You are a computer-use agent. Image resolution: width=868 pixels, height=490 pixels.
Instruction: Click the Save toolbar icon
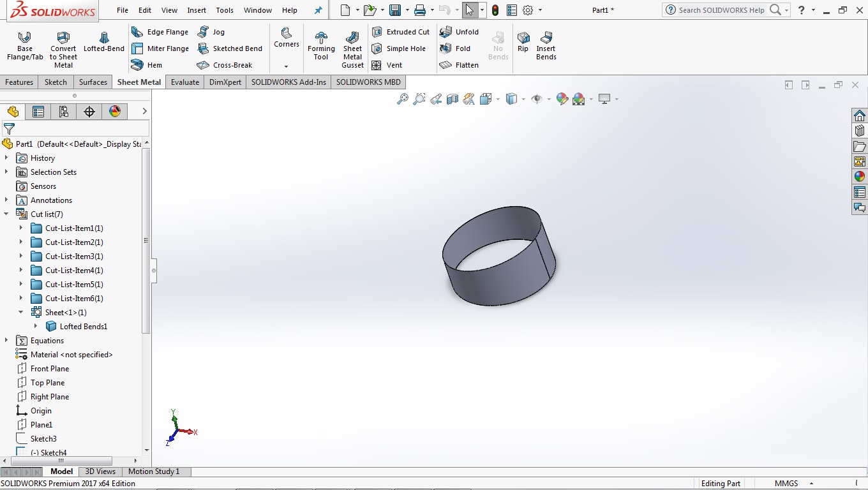395,10
